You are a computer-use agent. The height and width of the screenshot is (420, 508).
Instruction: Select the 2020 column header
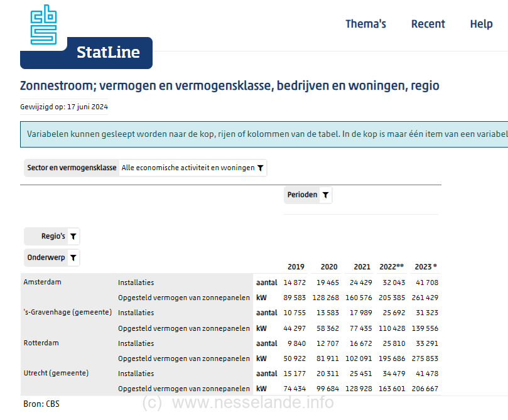(x=329, y=267)
